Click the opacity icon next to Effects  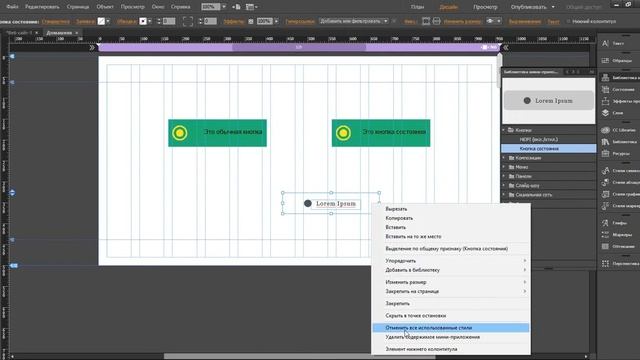251,21
